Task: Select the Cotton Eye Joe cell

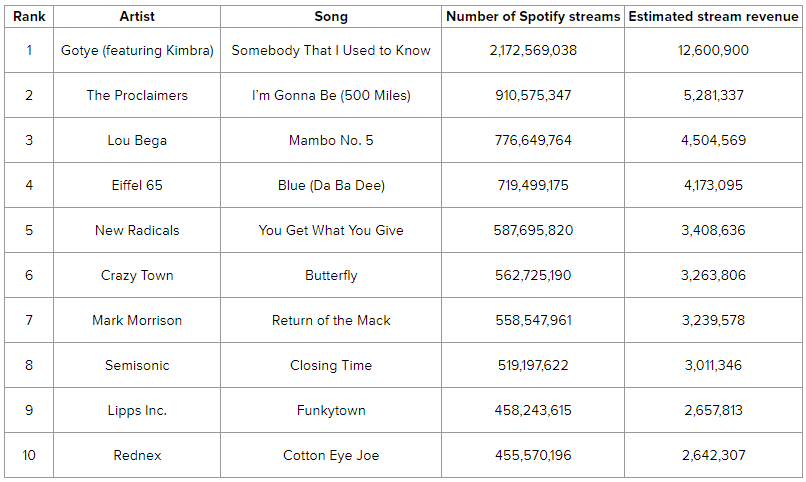Action: [331, 455]
